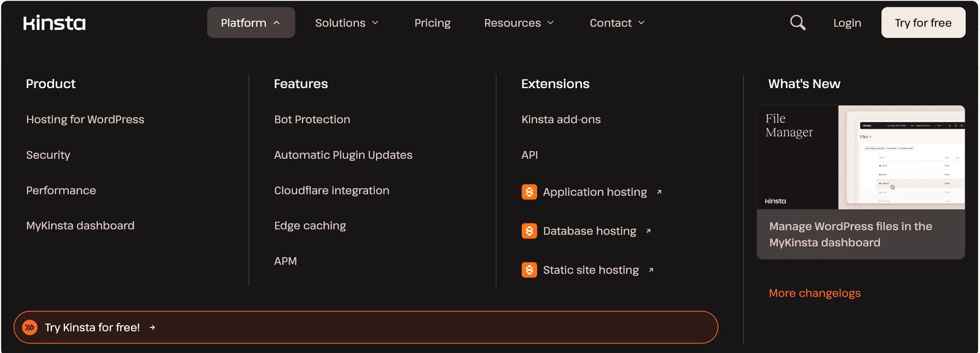Open Cloudflare integration feature

331,190
